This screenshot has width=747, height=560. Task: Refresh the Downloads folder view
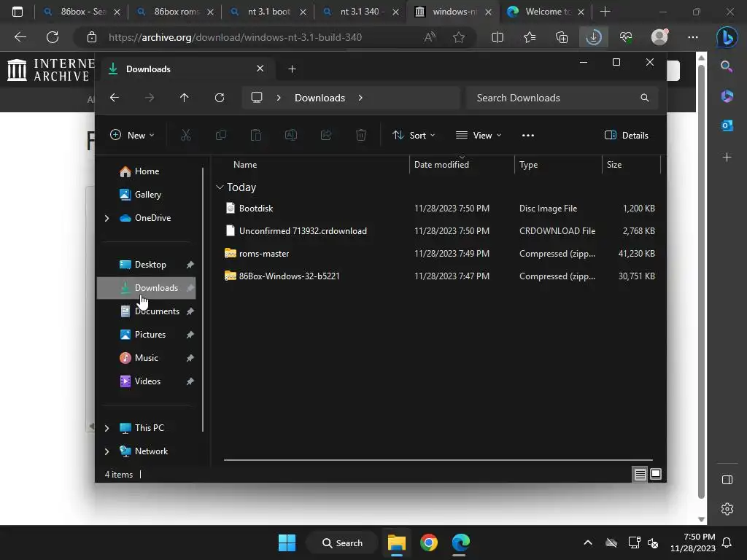(x=220, y=98)
